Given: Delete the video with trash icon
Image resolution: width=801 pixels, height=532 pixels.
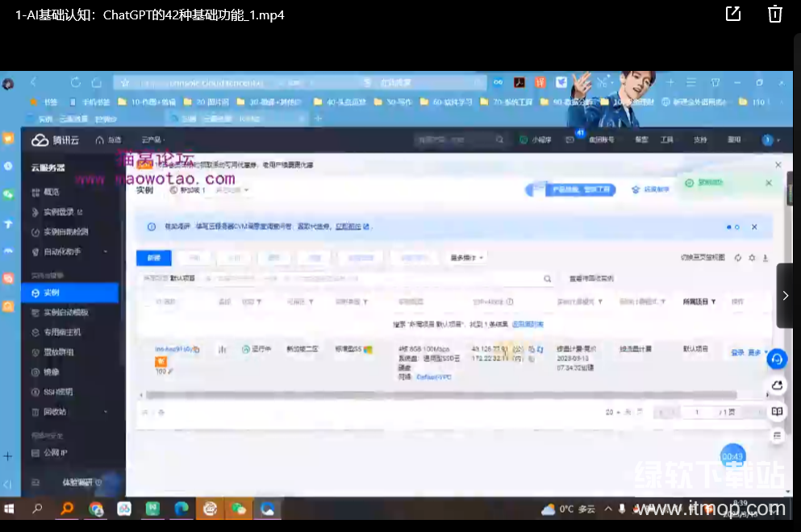Looking at the screenshot, I should 775,14.
